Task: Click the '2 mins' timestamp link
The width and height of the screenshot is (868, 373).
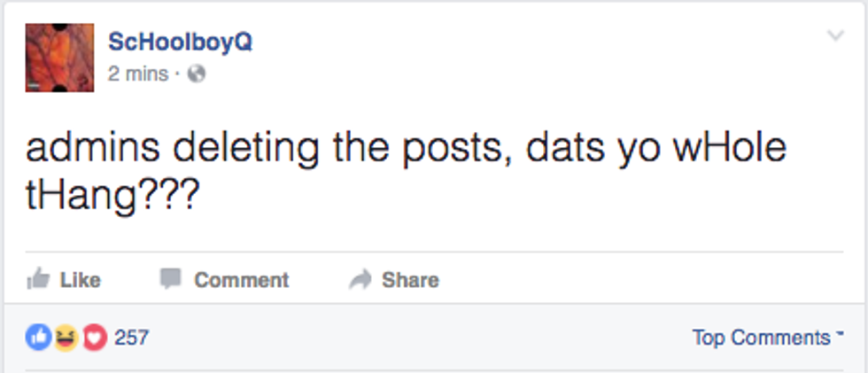Action: [x=137, y=74]
